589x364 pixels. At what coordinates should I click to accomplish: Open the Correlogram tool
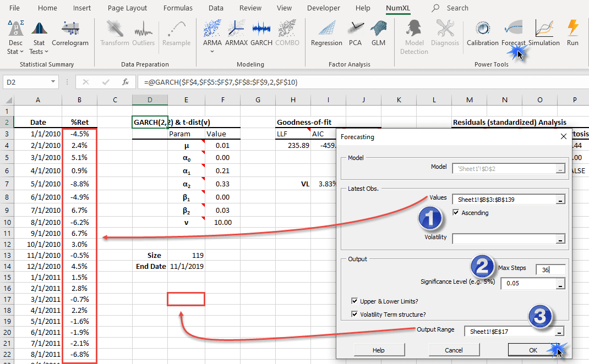(x=70, y=33)
